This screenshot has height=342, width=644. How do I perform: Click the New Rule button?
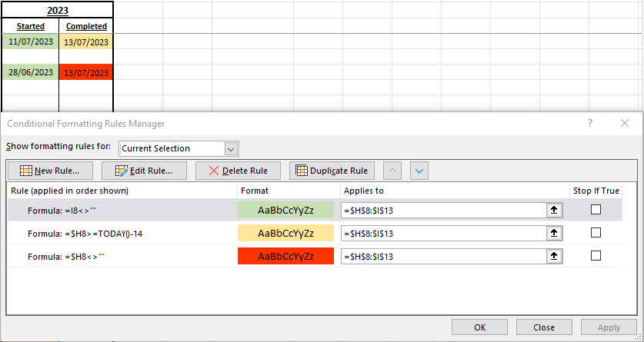point(50,171)
